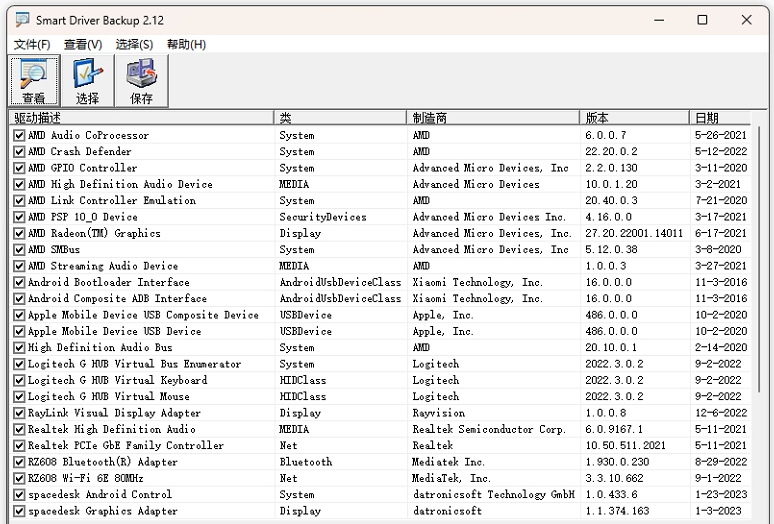Toggle AMD High Definition Audio Device checkbox
774x524 pixels.
[19, 184]
